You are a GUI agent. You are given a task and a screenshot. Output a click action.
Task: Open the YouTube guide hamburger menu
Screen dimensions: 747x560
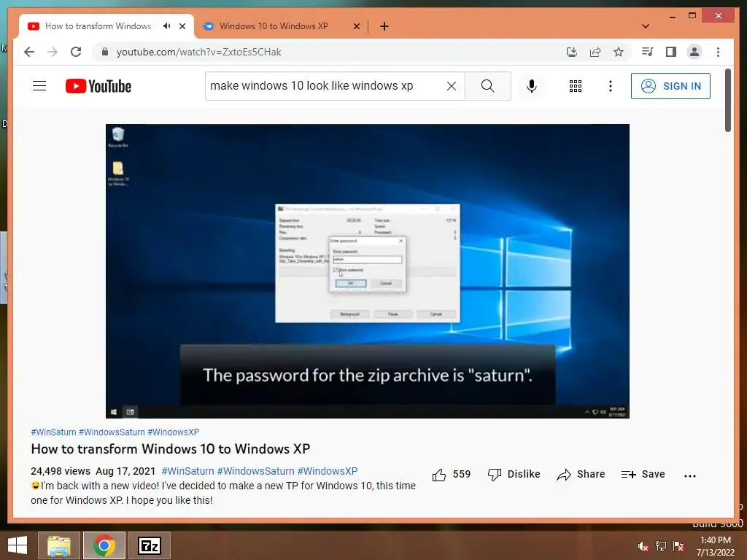39,86
